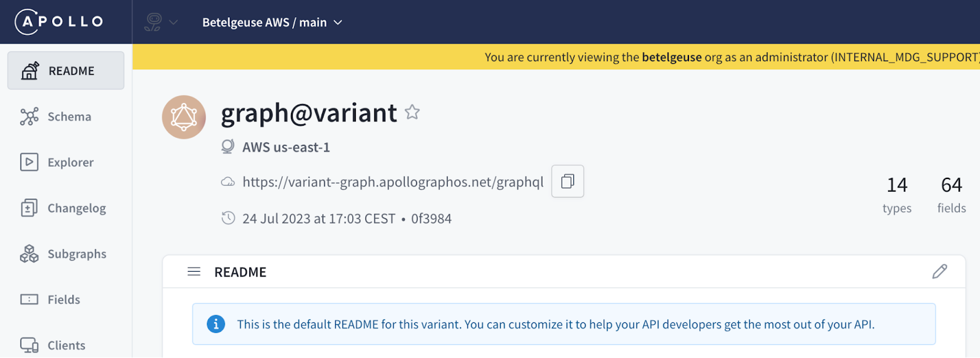Screen dimensions: 980x358
Task: Click the publish timestamp 24 Jul 2023
Action: tap(319, 219)
